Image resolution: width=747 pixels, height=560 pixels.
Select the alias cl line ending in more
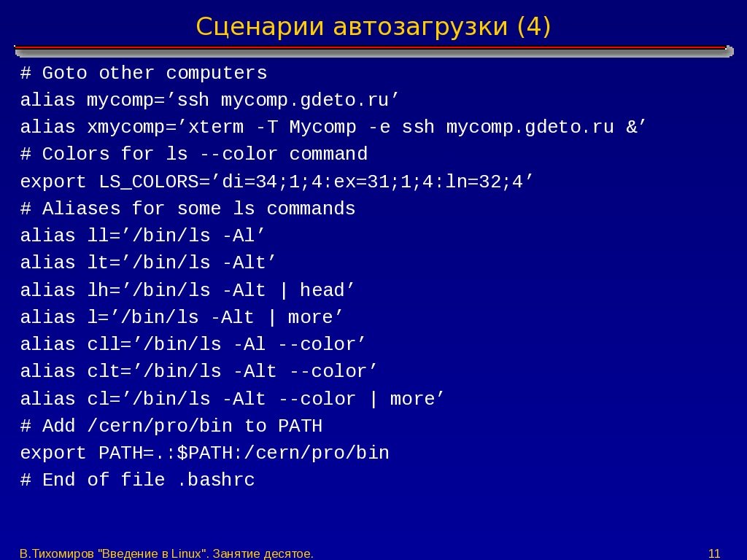(x=232, y=399)
